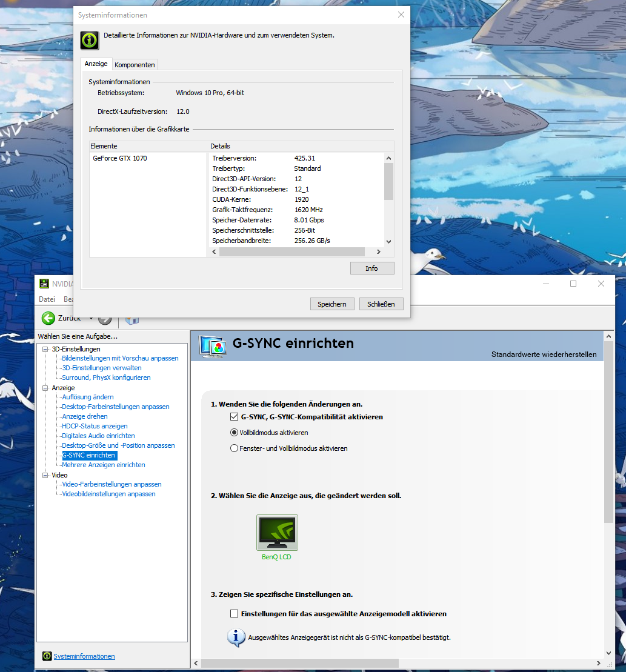Open Surround, PhysX konfigurieren

(106, 378)
